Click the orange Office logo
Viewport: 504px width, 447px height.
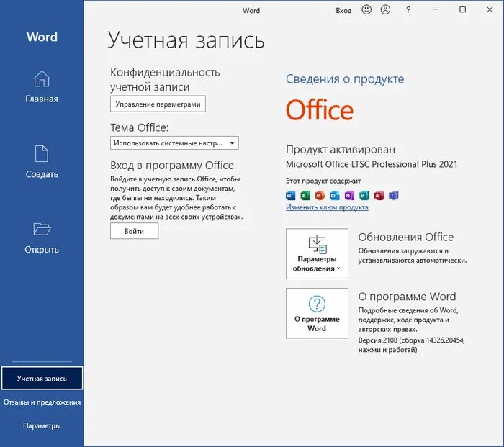pyautogui.click(x=320, y=110)
